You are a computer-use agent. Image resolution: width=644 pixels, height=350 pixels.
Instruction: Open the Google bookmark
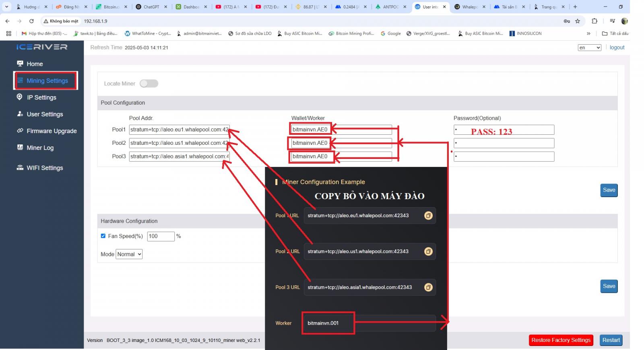[390, 33]
